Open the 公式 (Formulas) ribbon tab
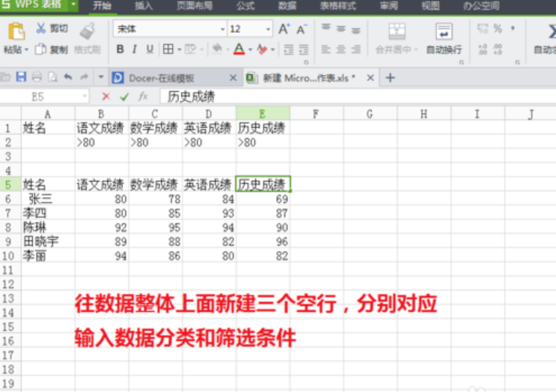The image size is (556, 392). click(x=245, y=6)
